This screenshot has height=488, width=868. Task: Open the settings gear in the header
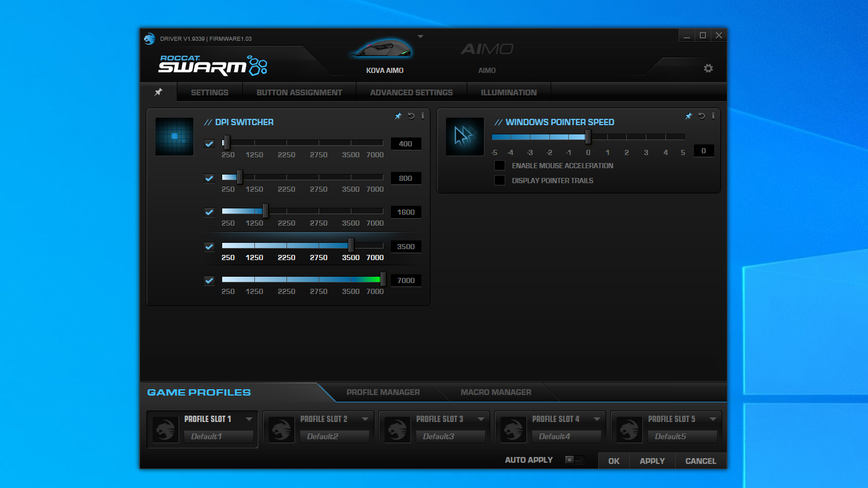tap(708, 68)
